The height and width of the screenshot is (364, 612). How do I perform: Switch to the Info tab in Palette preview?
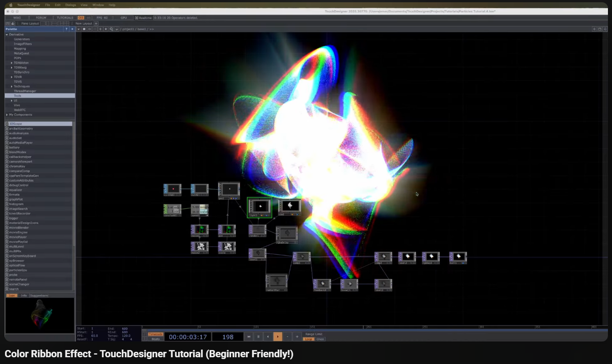click(x=24, y=296)
